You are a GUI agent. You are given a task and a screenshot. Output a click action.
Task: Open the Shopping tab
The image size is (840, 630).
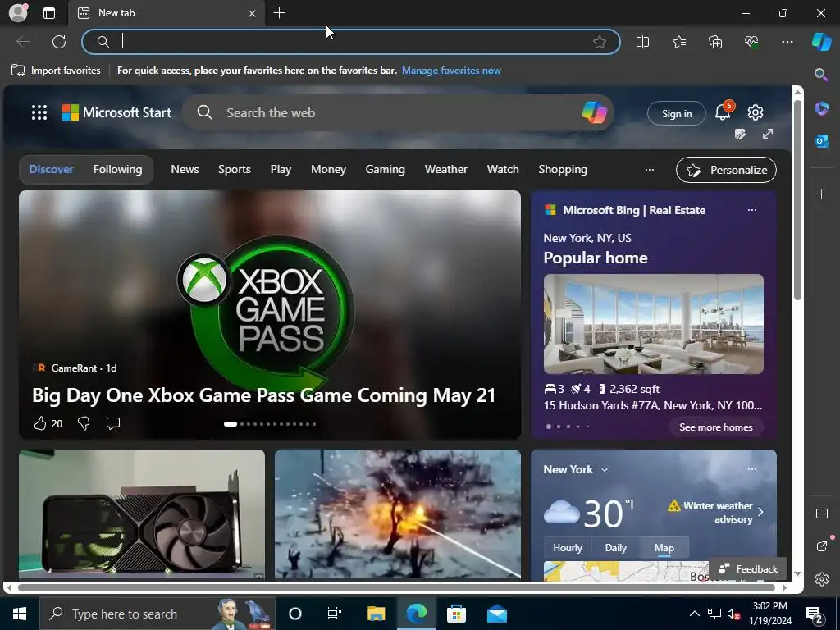coord(563,169)
